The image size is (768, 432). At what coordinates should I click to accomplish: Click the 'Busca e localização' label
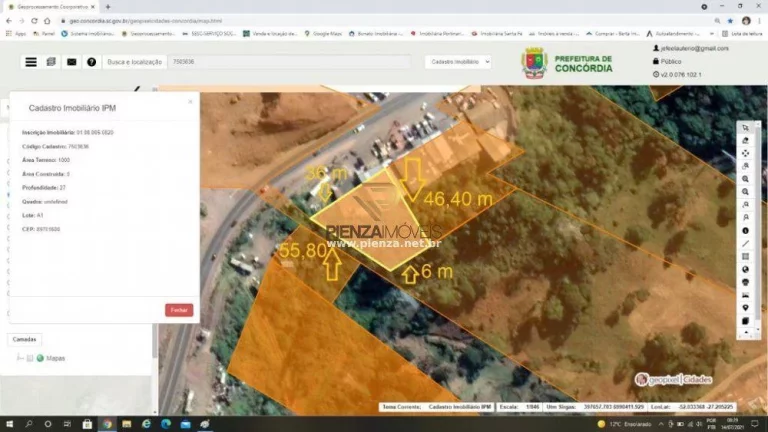click(x=134, y=62)
